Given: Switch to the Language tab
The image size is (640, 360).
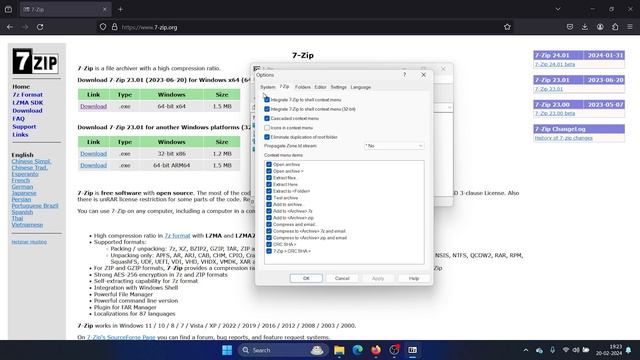Looking at the screenshot, I should (361, 87).
